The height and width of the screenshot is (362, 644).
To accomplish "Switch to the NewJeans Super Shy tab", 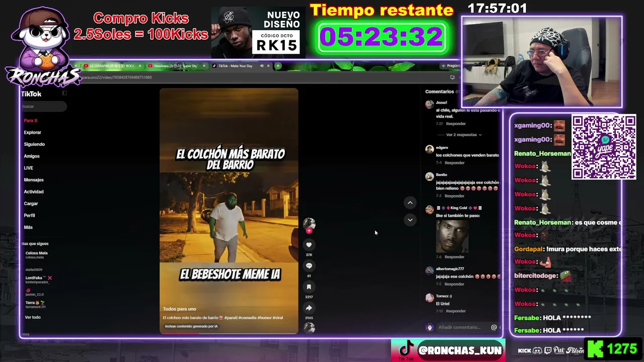I will pos(177,66).
